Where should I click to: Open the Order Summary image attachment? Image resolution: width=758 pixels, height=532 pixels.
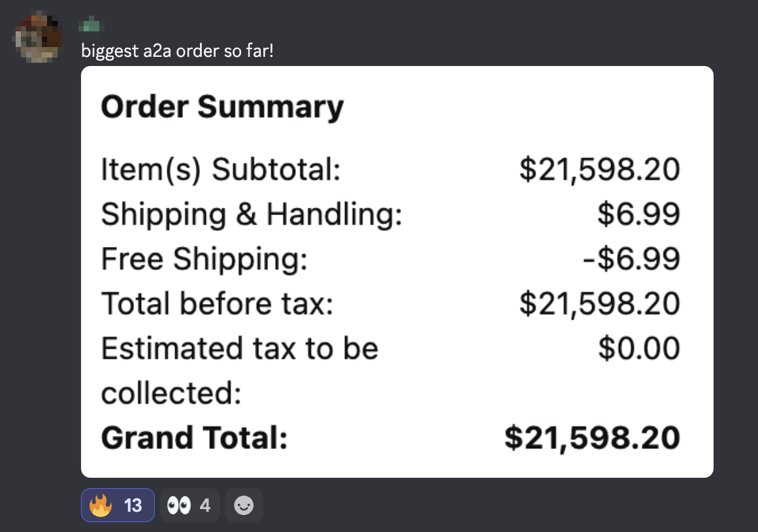tap(397, 272)
